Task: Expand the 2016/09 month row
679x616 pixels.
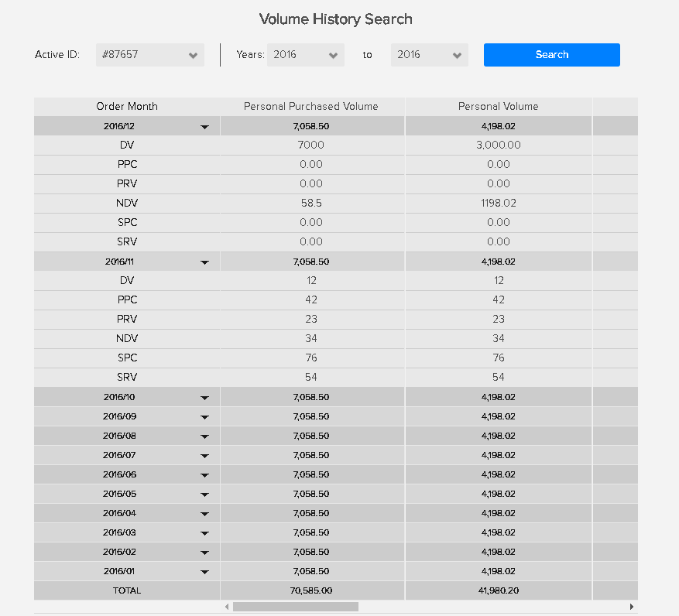Action: (x=204, y=417)
